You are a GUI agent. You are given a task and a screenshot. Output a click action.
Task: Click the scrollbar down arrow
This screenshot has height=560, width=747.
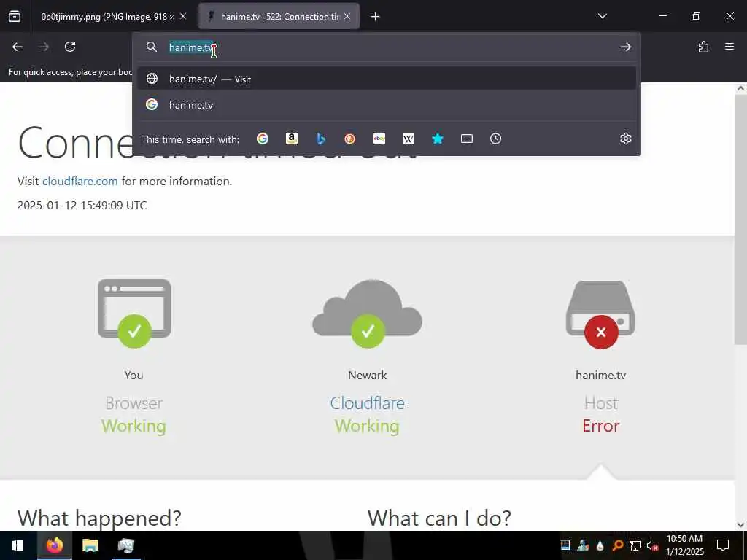[x=740, y=525]
